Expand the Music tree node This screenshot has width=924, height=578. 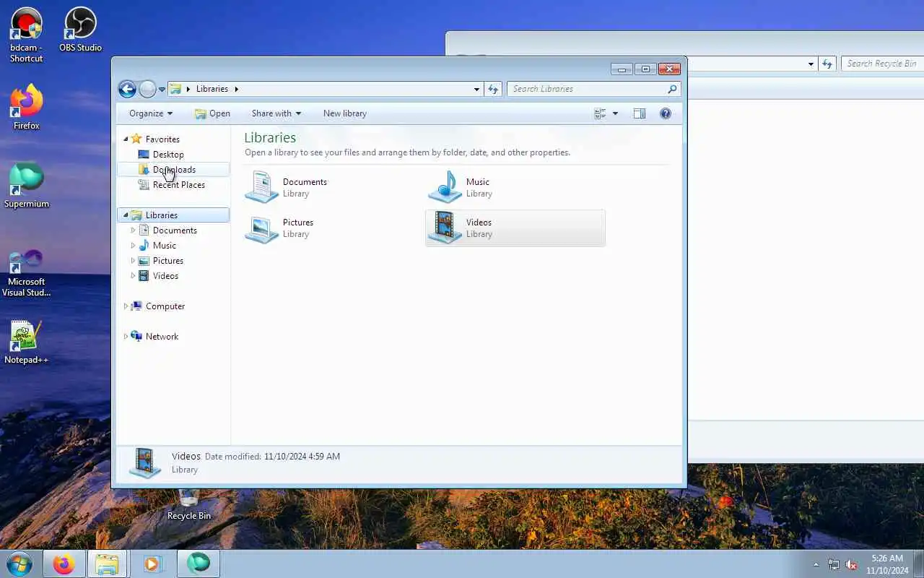point(133,246)
